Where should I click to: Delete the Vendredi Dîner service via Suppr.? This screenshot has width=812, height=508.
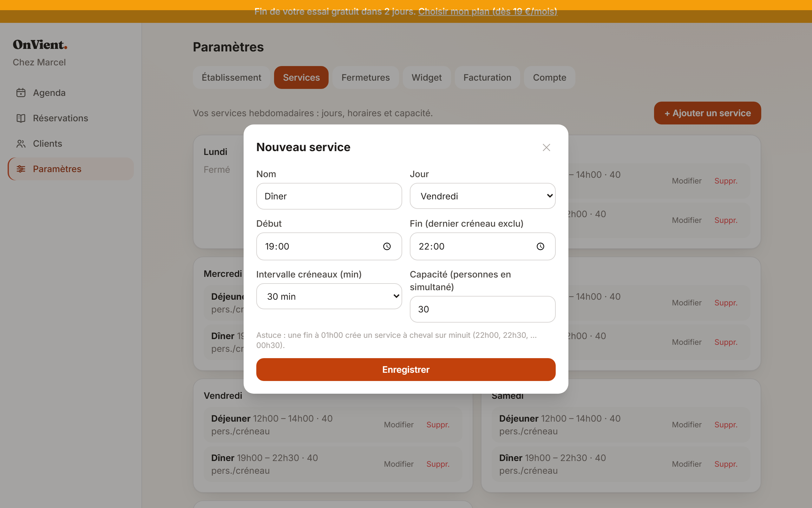tap(438, 464)
